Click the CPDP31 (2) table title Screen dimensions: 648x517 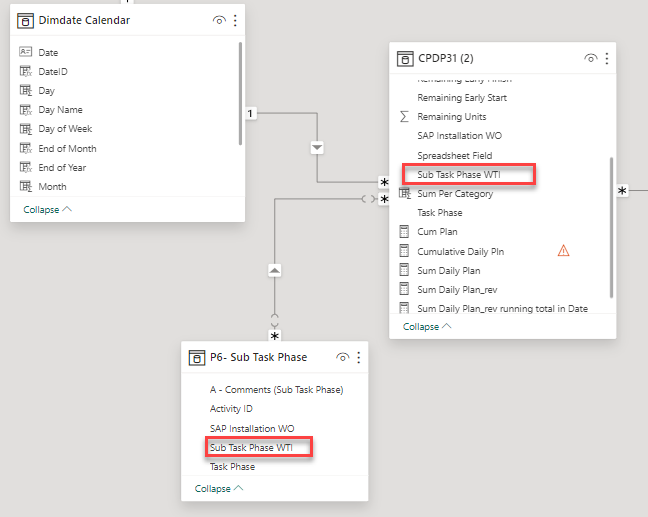pyautogui.click(x=446, y=58)
